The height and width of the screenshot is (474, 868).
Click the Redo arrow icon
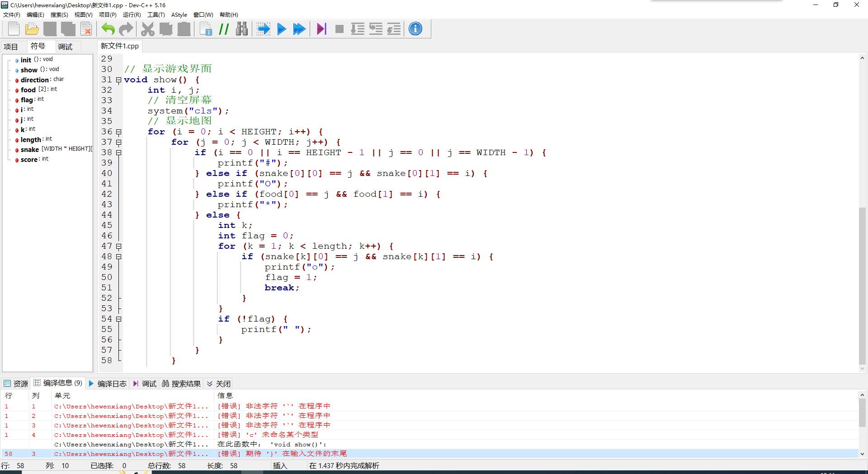126,29
